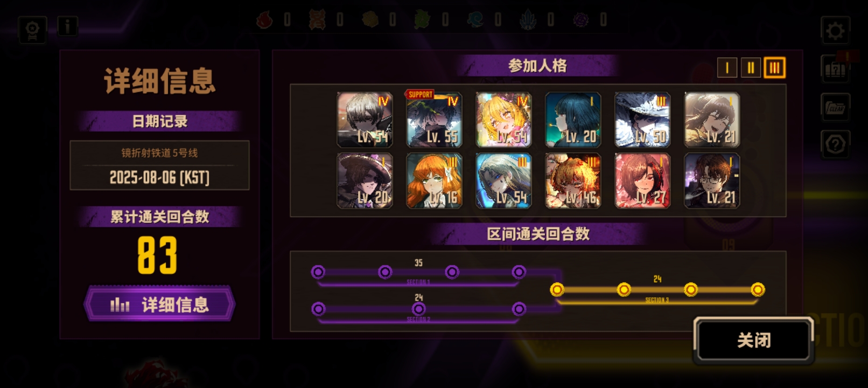Image resolution: width=868 pixels, height=388 pixels.
Task: Open the icon with the red notification badge
Action: pos(835,68)
